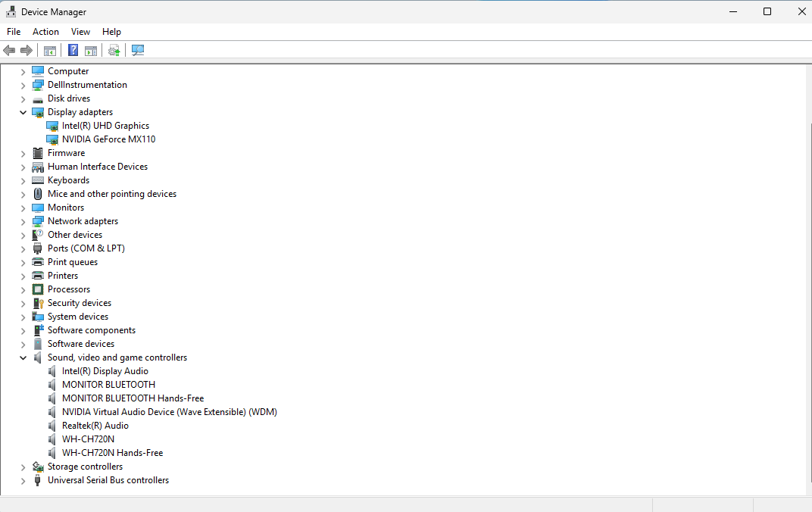Select Realtek(R) Audio device
812x512 pixels.
(95, 426)
